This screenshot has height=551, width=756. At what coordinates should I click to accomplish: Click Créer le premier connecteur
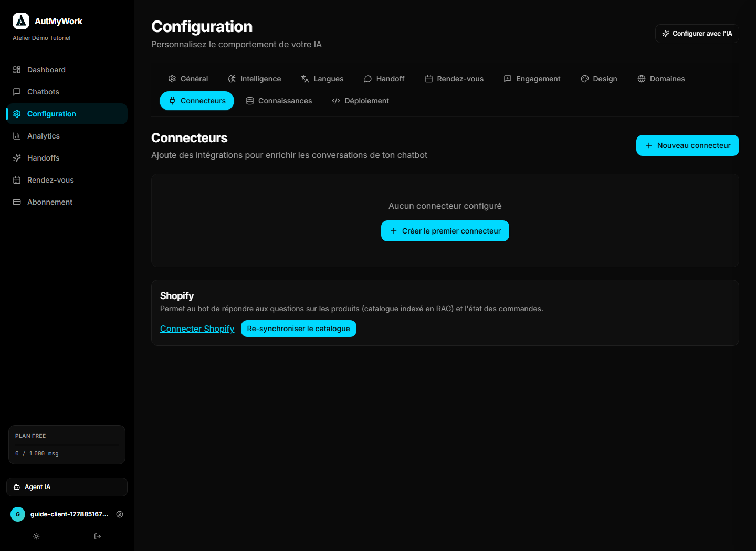pyautogui.click(x=445, y=231)
